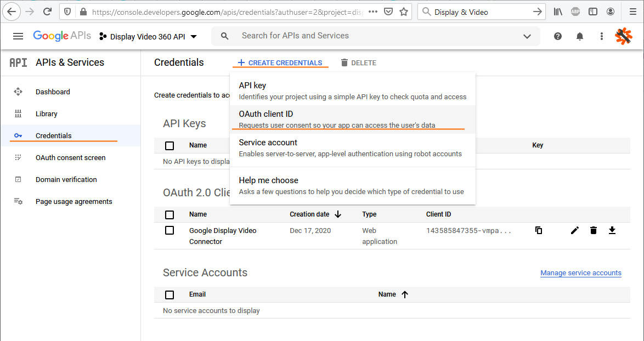Open the notifications bell
This screenshot has height=341, width=644.
[580, 36]
